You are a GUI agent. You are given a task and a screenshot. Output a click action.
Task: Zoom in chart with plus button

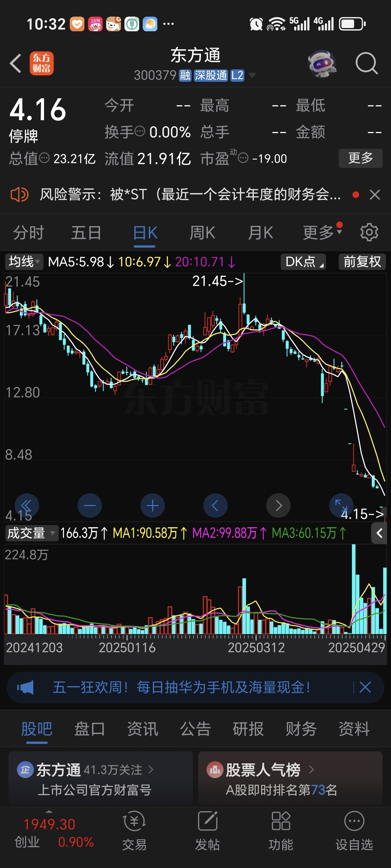[x=153, y=505]
